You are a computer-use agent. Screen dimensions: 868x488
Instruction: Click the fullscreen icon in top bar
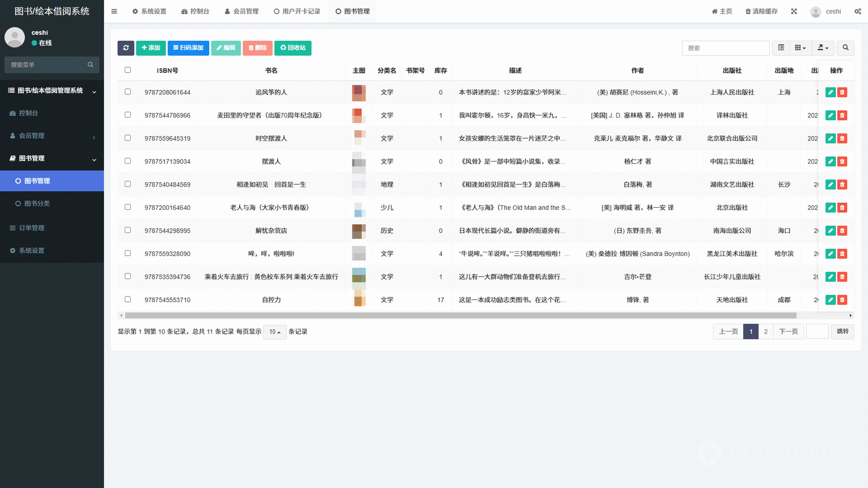coord(794,11)
